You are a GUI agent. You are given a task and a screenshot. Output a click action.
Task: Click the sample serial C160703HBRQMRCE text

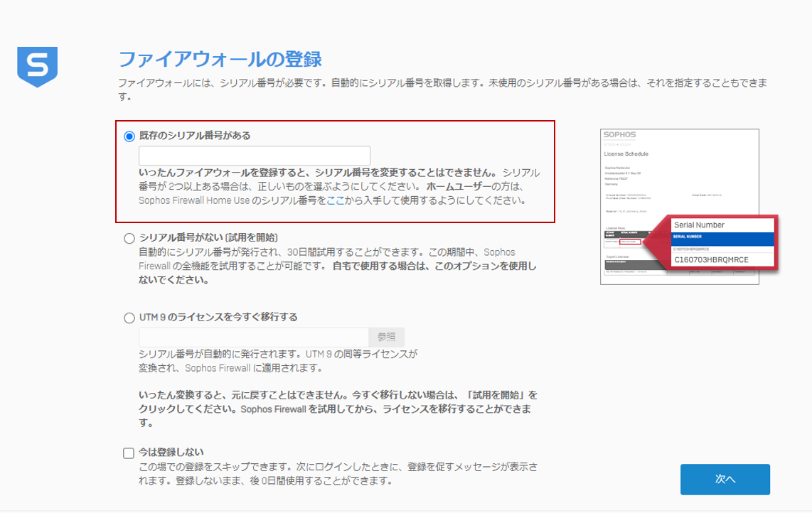pyautogui.click(x=711, y=260)
